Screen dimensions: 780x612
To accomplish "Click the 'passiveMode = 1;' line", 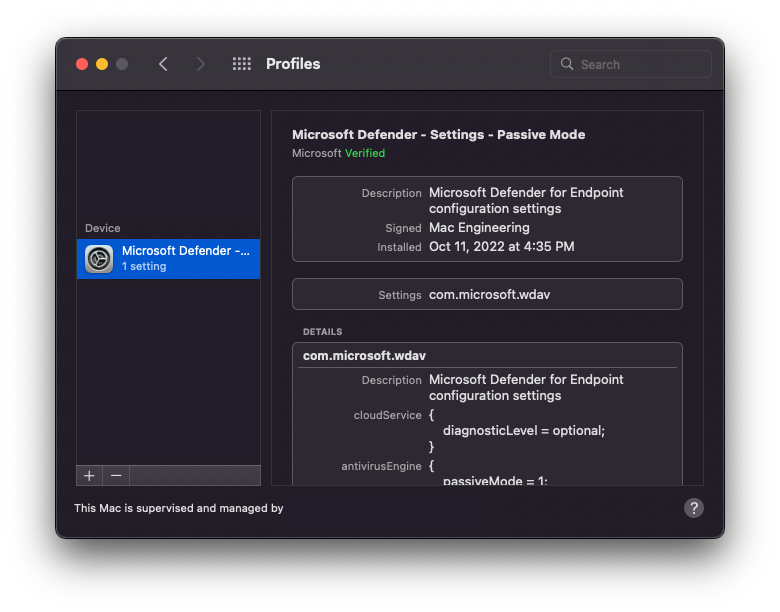I will [495, 481].
